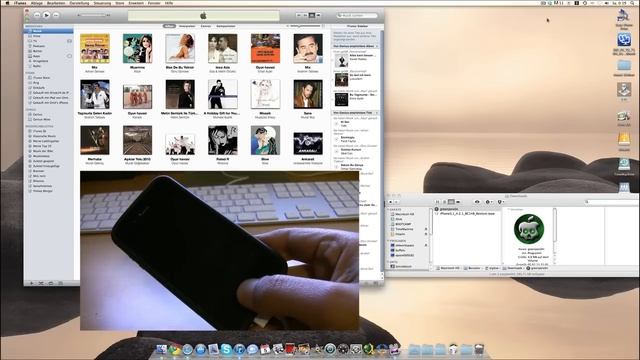The height and width of the screenshot is (360, 640).
Task: Select Yagmurla Gelen Kadin album cover
Action: [95, 94]
